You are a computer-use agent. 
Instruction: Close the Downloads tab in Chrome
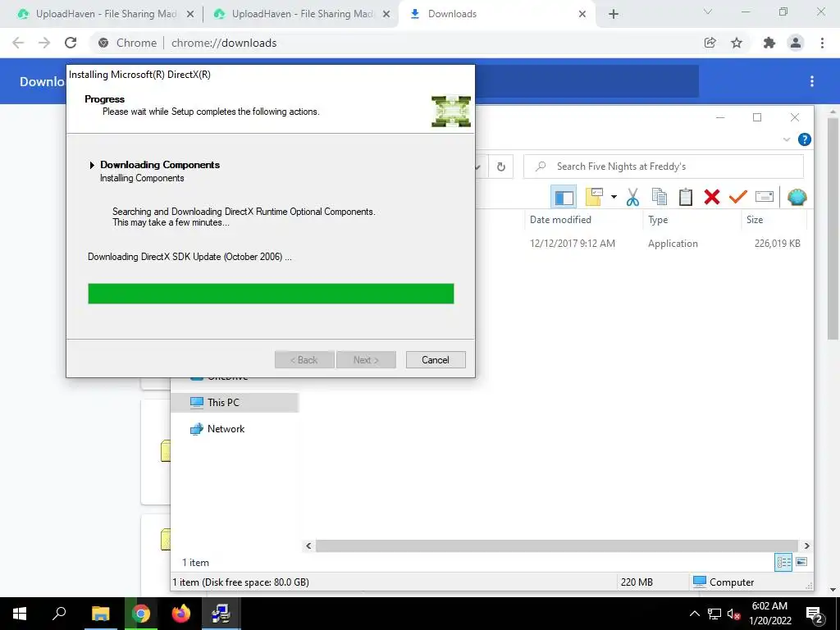pyautogui.click(x=582, y=15)
